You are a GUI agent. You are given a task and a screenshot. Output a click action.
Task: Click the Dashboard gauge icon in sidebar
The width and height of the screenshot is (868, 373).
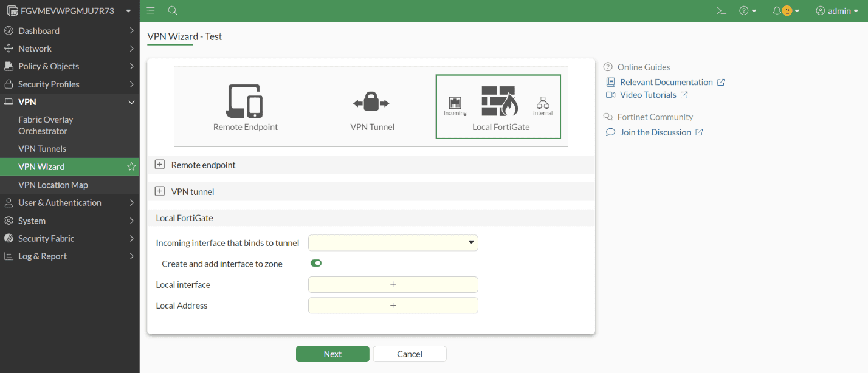[9, 30]
